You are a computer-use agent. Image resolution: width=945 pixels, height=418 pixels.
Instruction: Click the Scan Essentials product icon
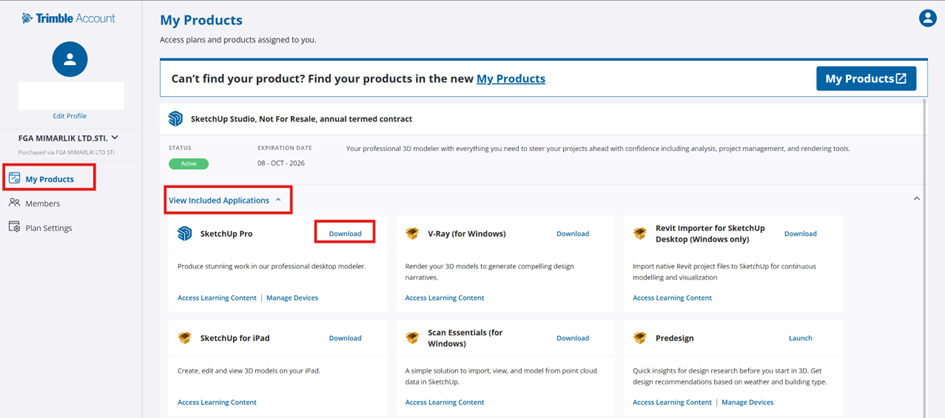click(412, 338)
